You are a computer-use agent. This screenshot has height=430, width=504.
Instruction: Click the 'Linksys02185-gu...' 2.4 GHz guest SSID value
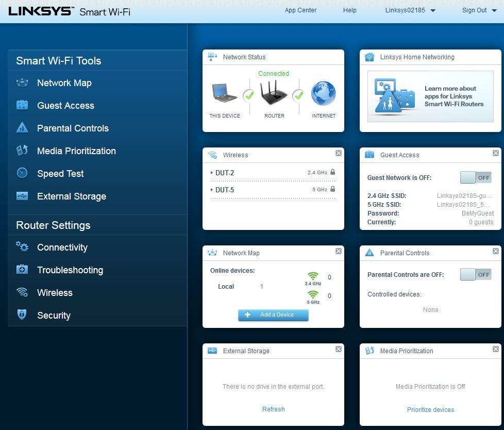[x=464, y=195]
